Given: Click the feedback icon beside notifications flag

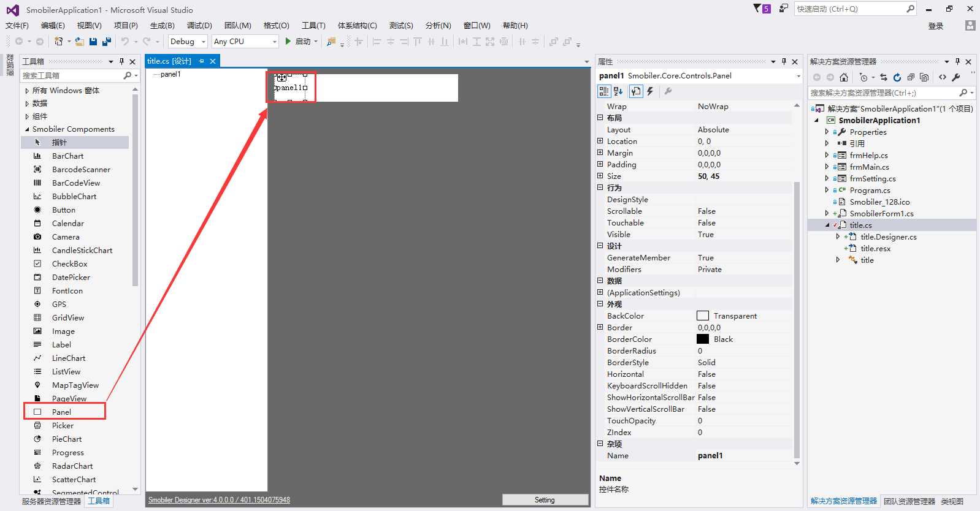Looking at the screenshot, I should tap(784, 9).
